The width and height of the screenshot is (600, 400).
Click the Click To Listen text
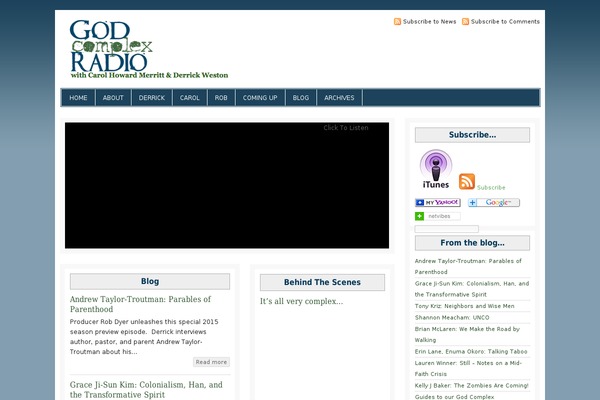346,128
